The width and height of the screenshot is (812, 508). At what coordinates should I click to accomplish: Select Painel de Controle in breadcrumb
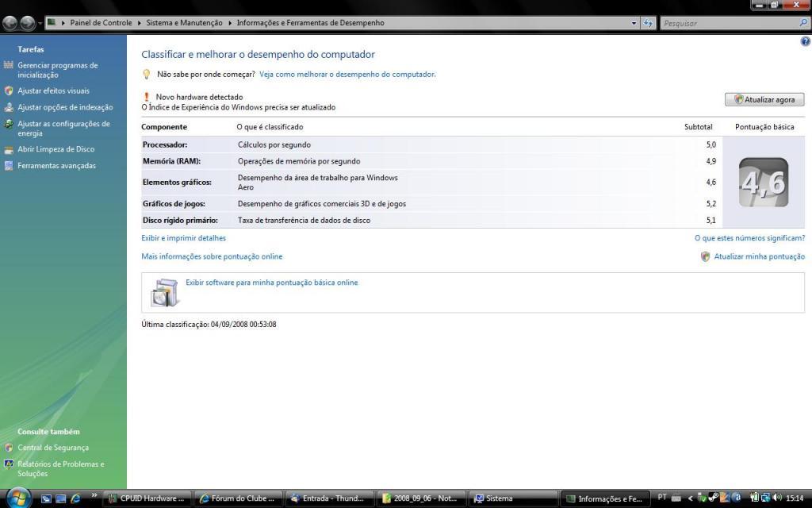(x=101, y=23)
